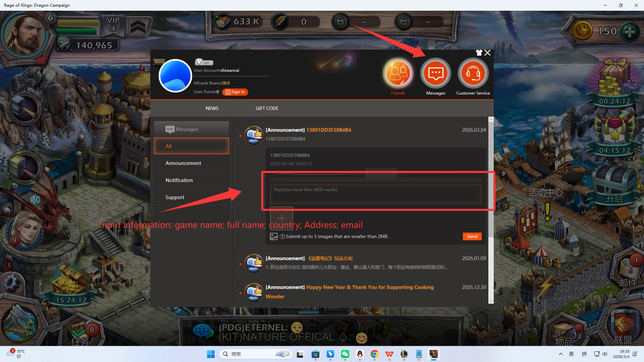The height and width of the screenshot is (362, 644).
Task: Open the Friends icon
Action: pos(398,73)
